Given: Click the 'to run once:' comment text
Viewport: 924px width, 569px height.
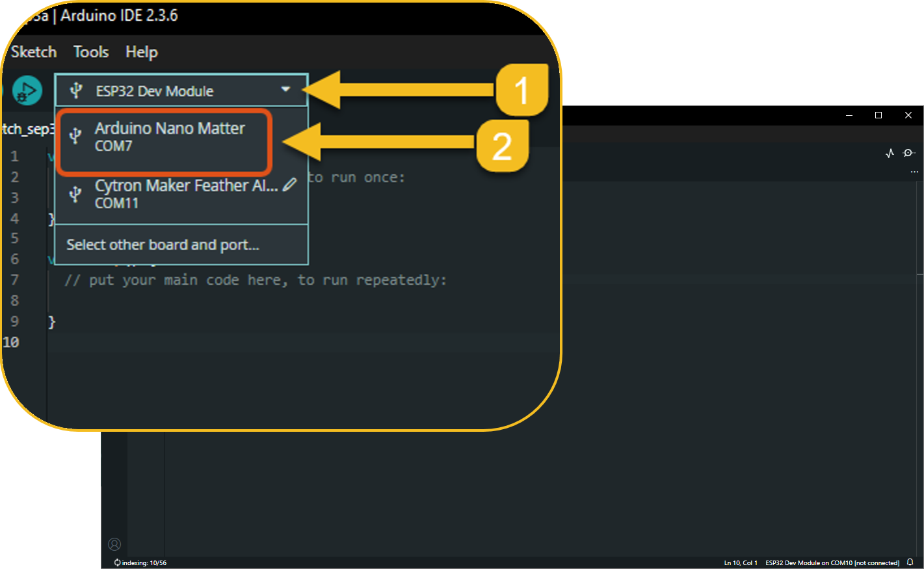Looking at the screenshot, I should tap(356, 178).
